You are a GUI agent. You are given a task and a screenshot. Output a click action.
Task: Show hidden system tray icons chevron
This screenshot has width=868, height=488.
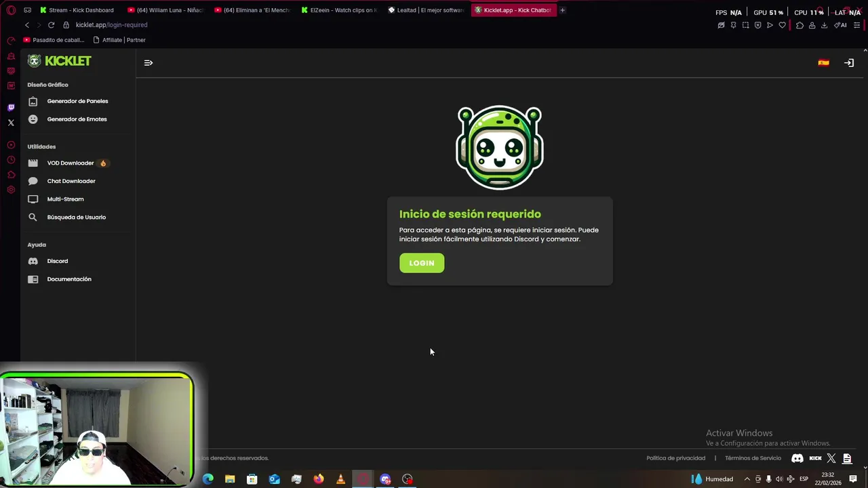(x=747, y=479)
